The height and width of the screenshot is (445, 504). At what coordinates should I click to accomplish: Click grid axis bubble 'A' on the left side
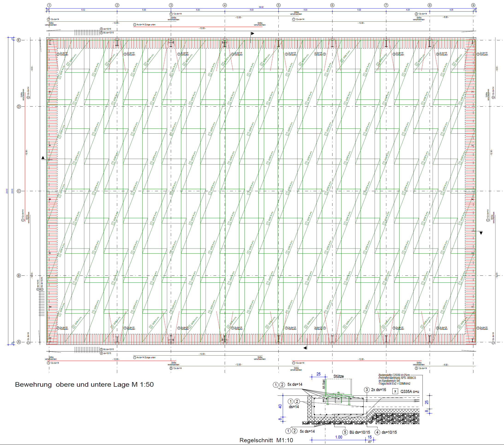19,342
